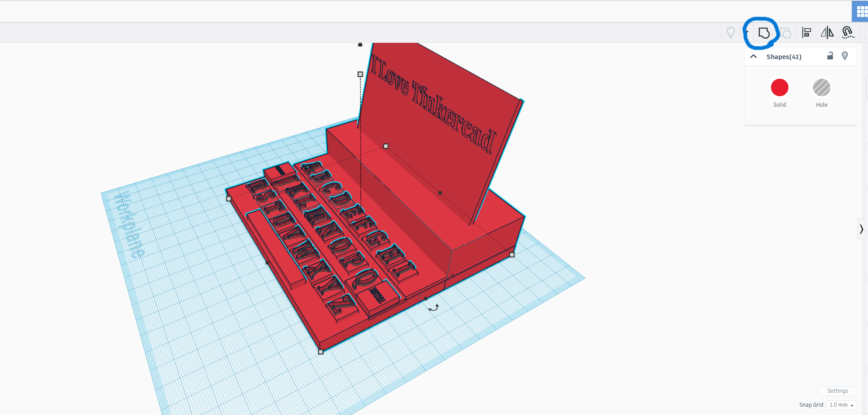Screen dimensions: 868x415
Task: Click the Settings button
Action: coord(837,391)
